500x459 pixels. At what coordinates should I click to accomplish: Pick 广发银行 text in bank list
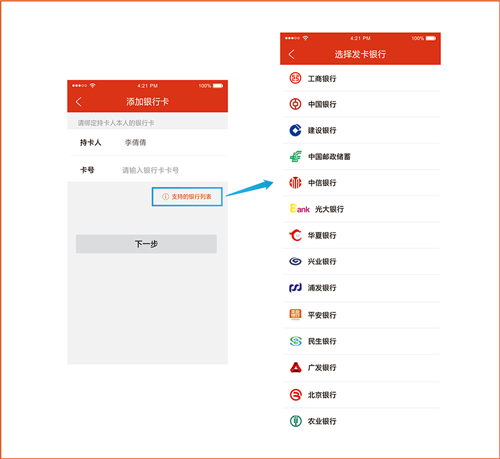[322, 368]
